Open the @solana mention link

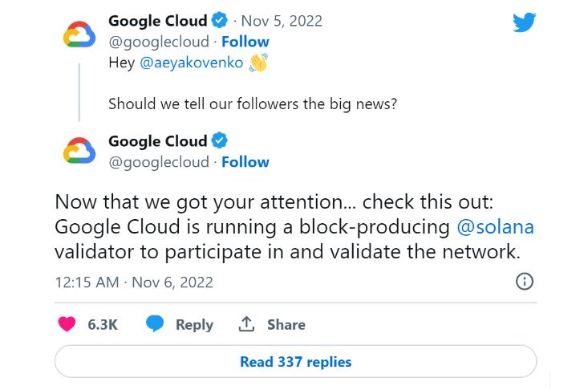pos(495,227)
